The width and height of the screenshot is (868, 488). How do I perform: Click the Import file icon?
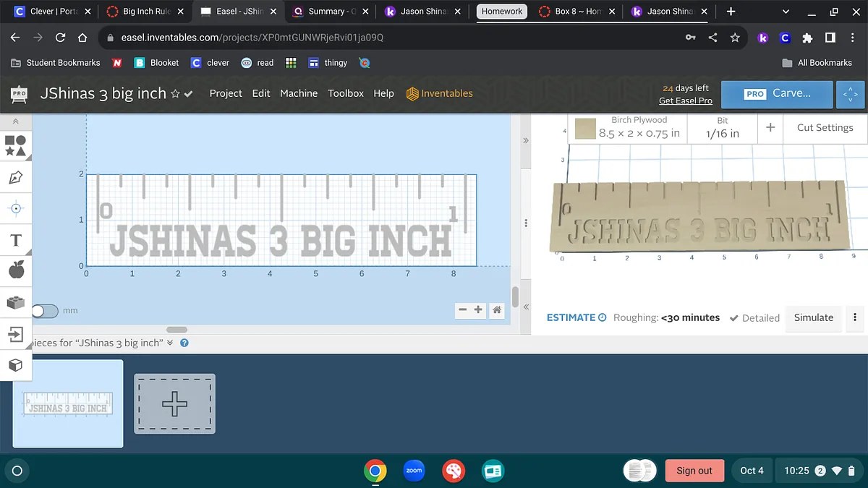pos(16,334)
